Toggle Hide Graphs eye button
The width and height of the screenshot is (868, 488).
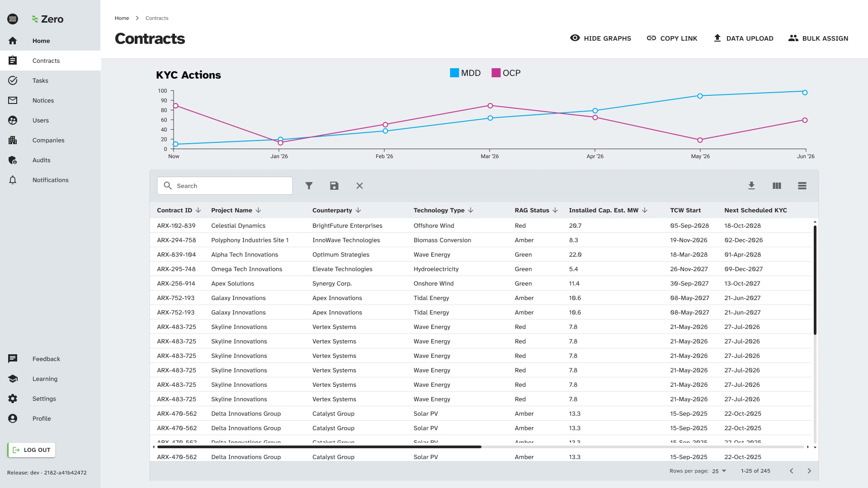point(600,38)
